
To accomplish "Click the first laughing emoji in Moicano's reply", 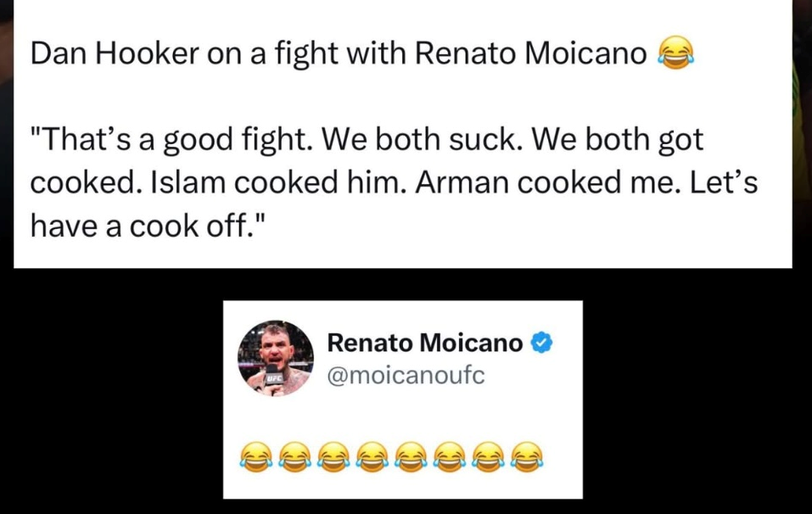I will [253, 458].
